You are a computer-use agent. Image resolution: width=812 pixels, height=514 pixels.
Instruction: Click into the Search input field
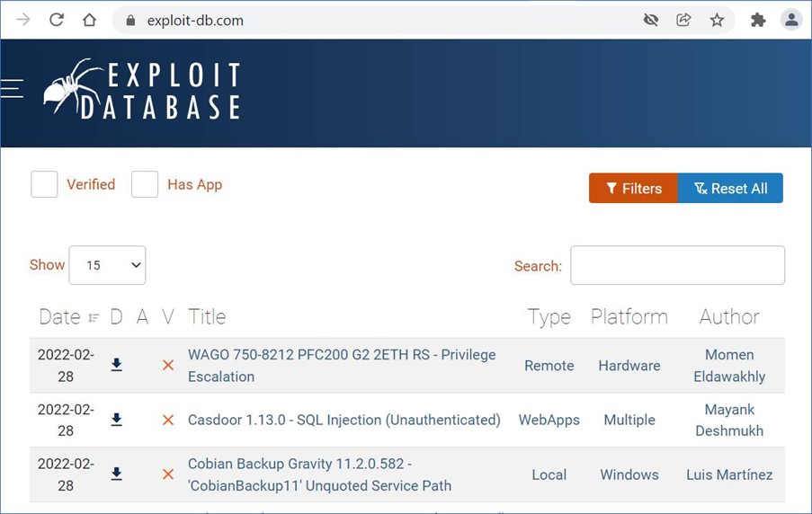pyautogui.click(x=677, y=265)
